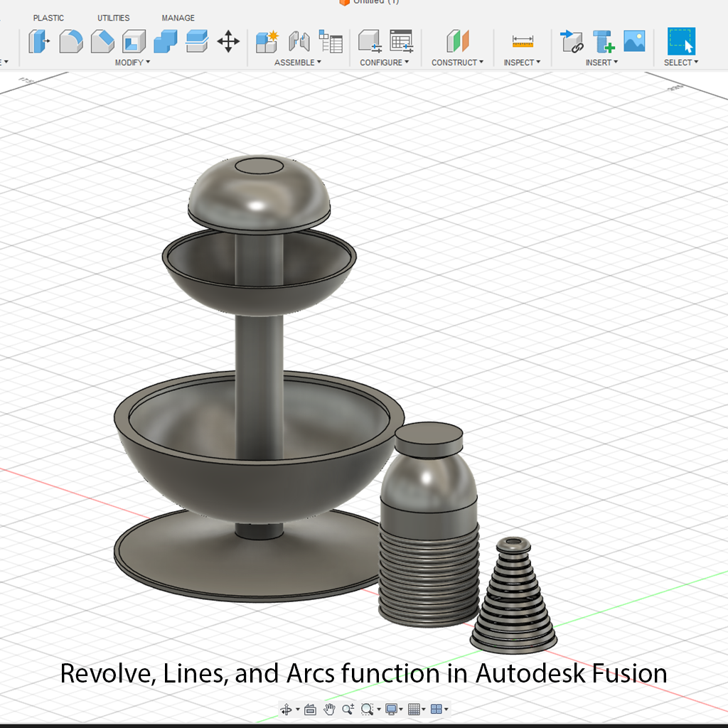Select the fountain's dome top in viewport
The height and width of the screenshot is (728, 728).
pos(259,192)
